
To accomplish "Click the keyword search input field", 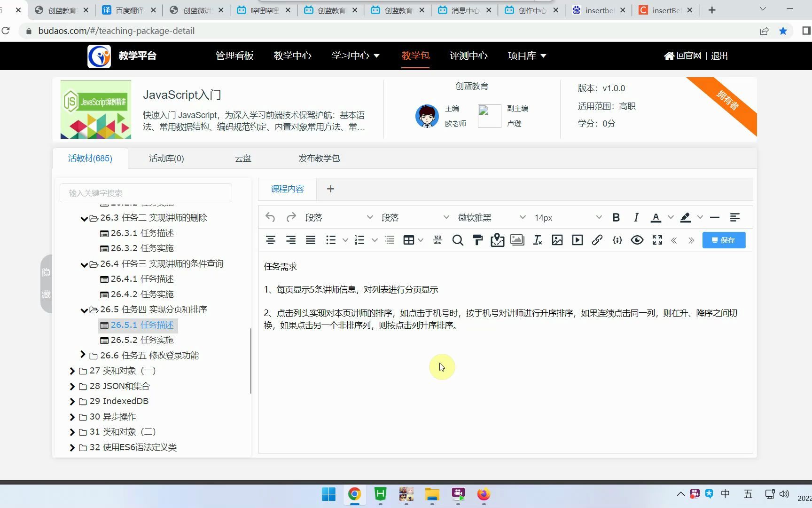I will pyautogui.click(x=146, y=193).
